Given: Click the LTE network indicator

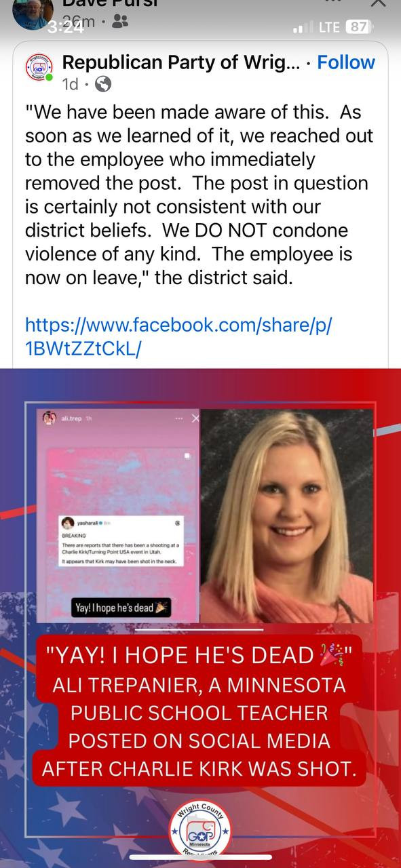Looking at the screenshot, I should click(330, 27).
